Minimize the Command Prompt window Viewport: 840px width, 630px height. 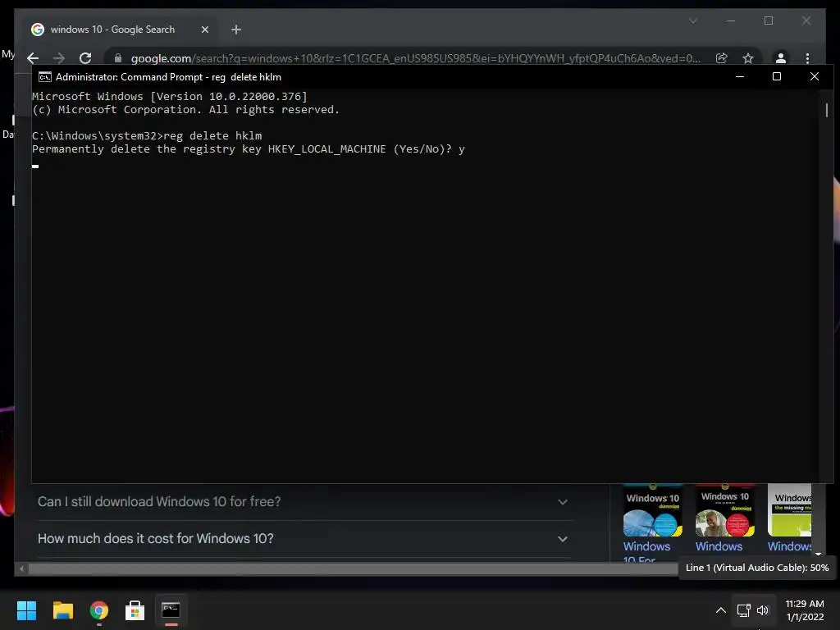740,76
